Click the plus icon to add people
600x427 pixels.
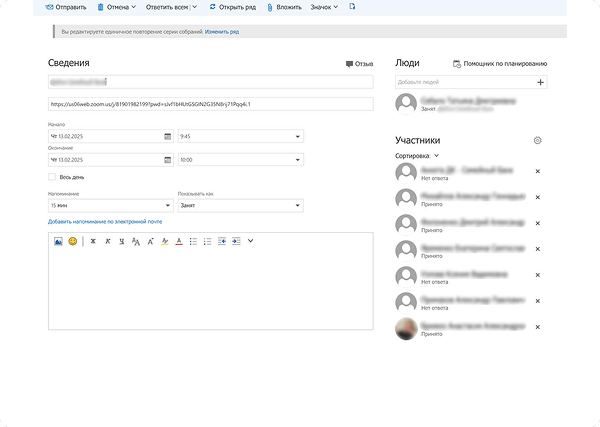(541, 82)
